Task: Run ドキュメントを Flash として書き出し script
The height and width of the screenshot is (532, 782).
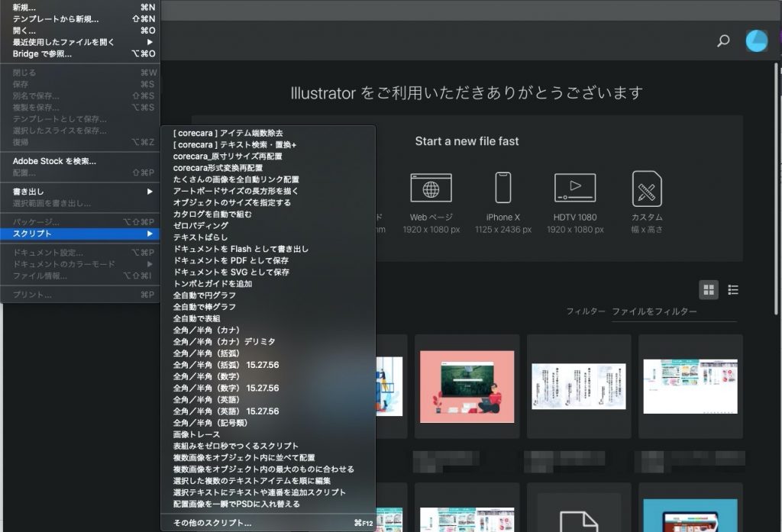Action: [268, 249]
